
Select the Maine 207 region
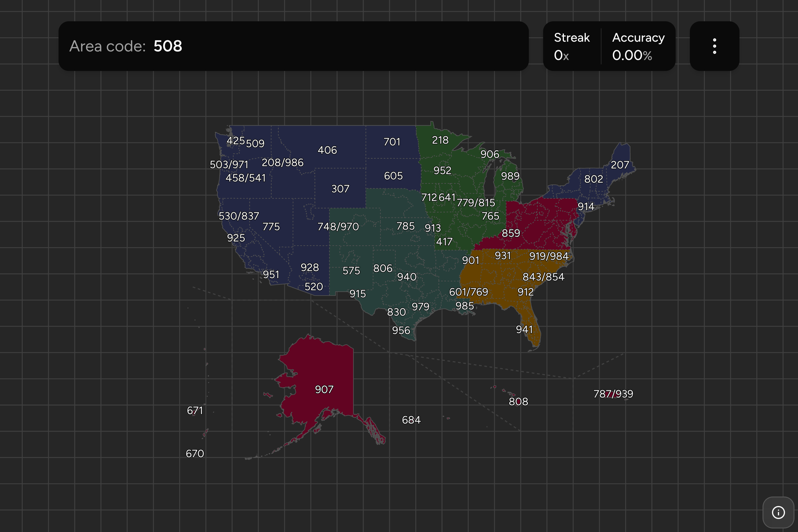[620, 165]
